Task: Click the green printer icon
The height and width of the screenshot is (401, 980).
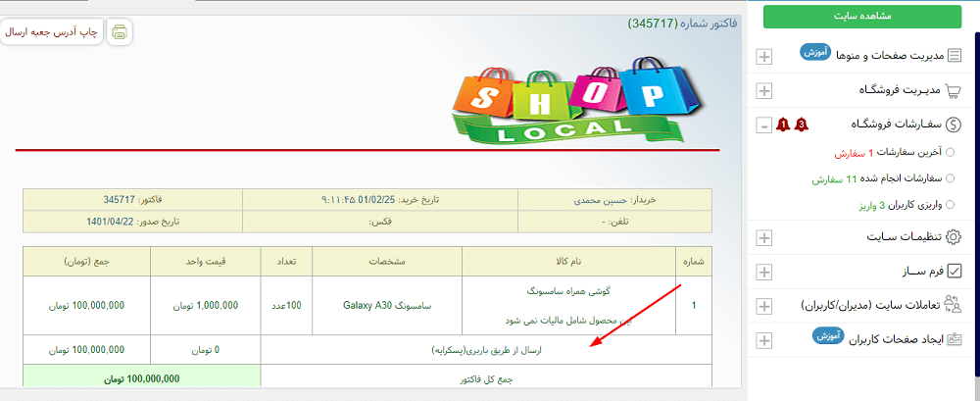Action: coord(119,31)
